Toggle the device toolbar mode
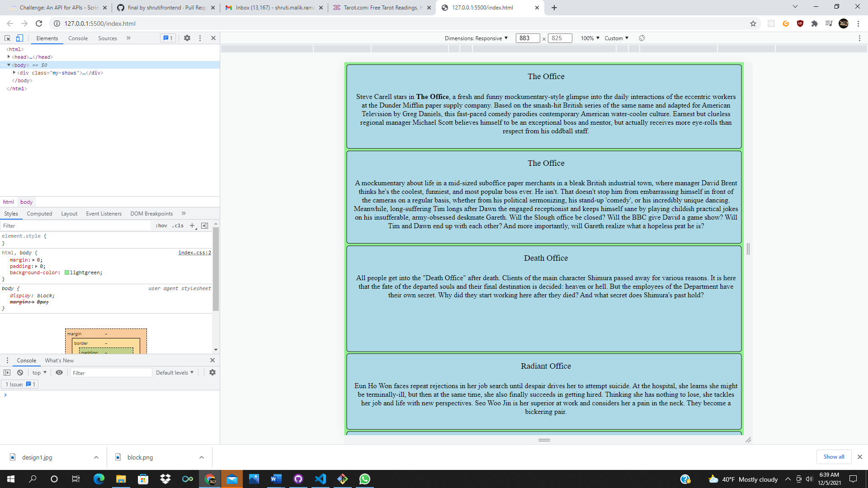The width and height of the screenshot is (868, 488). (19, 38)
